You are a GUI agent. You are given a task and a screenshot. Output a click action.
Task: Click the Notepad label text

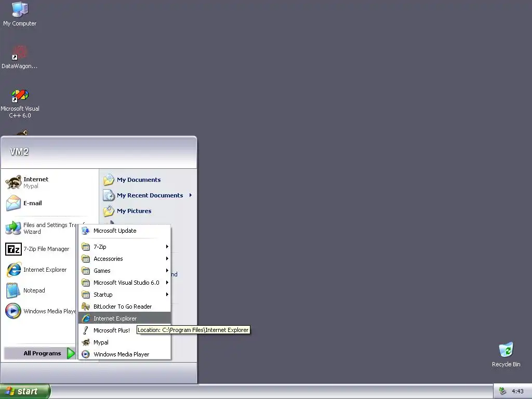pos(34,290)
